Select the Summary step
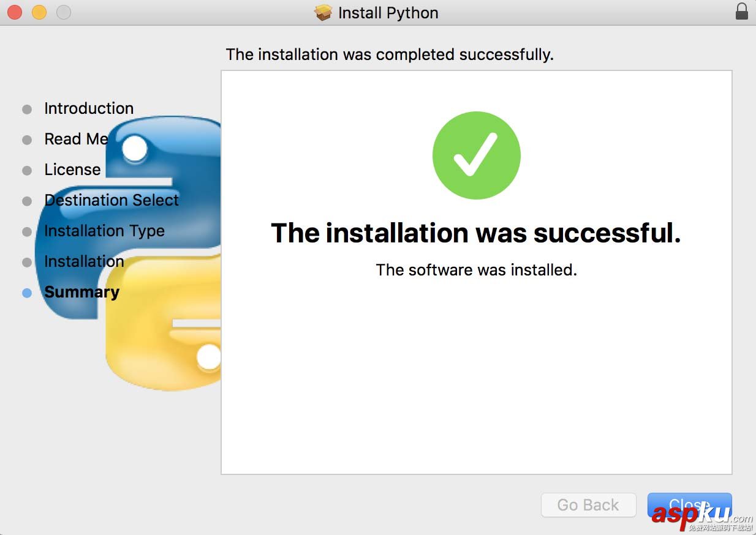The width and height of the screenshot is (756, 535). 81,292
